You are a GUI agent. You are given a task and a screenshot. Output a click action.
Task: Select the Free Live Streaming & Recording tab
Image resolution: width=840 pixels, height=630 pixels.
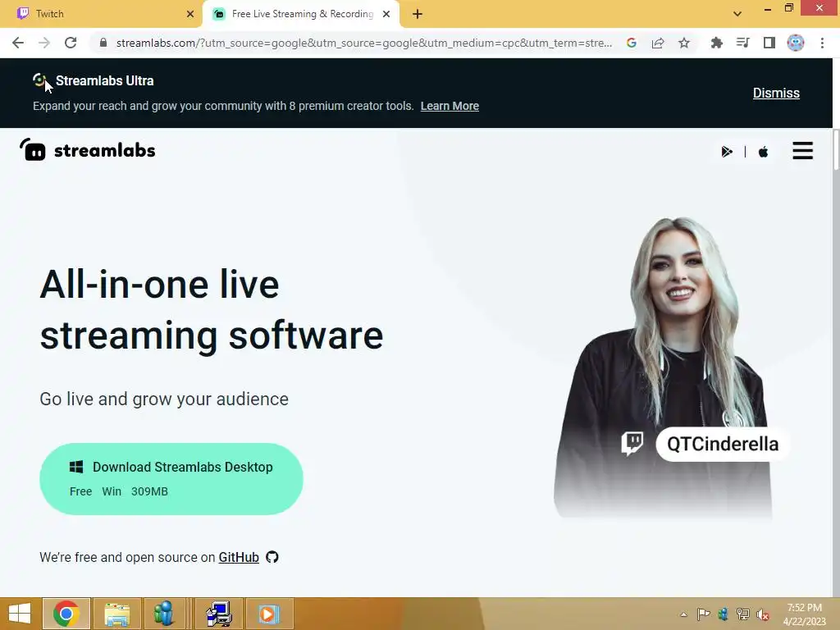302,14
